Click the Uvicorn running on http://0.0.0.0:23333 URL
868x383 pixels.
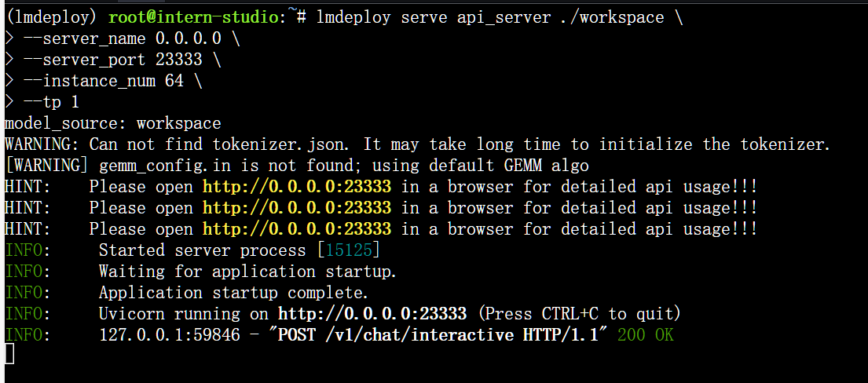[x=372, y=314]
